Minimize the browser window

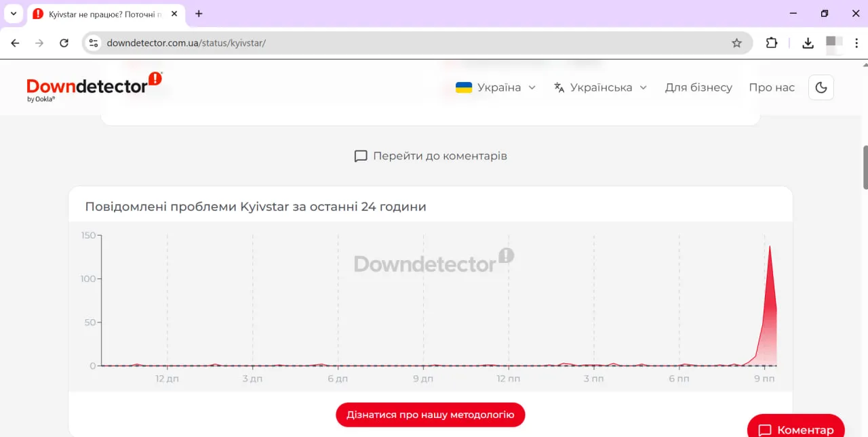(793, 14)
